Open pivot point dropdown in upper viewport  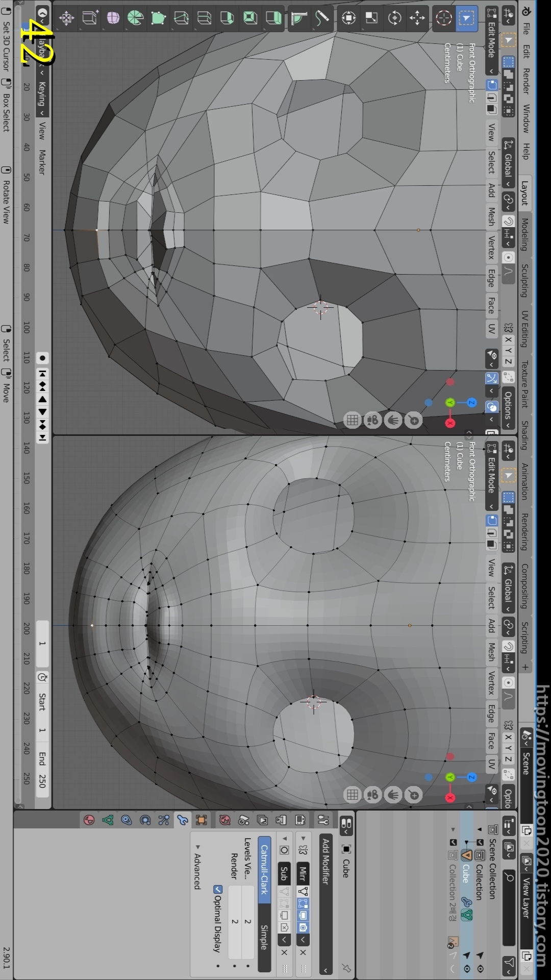[x=508, y=201]
